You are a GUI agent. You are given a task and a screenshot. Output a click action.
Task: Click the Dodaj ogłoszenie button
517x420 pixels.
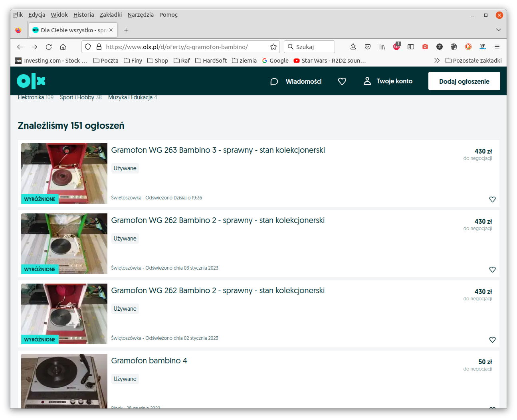(464, 81)
